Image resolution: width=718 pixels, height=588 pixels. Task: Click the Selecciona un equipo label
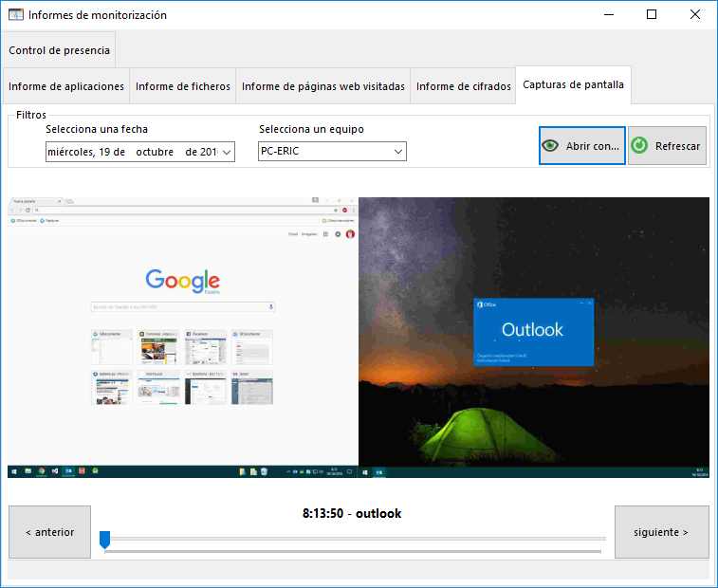point(311,129)
